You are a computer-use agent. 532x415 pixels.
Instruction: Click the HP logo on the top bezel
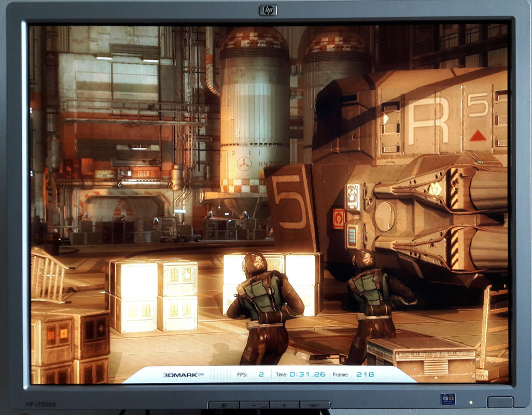(x=269, y=10)
